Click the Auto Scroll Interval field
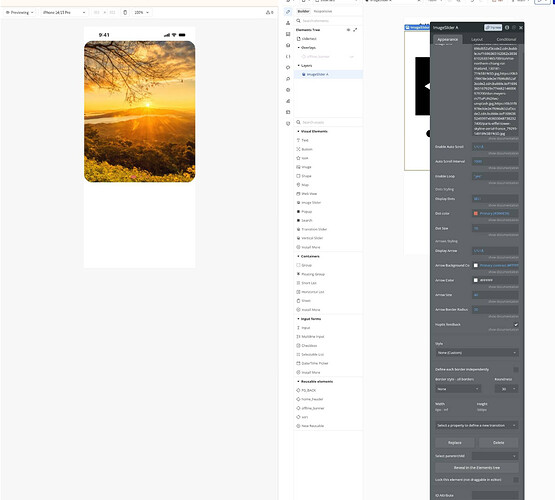 [495, 161]
